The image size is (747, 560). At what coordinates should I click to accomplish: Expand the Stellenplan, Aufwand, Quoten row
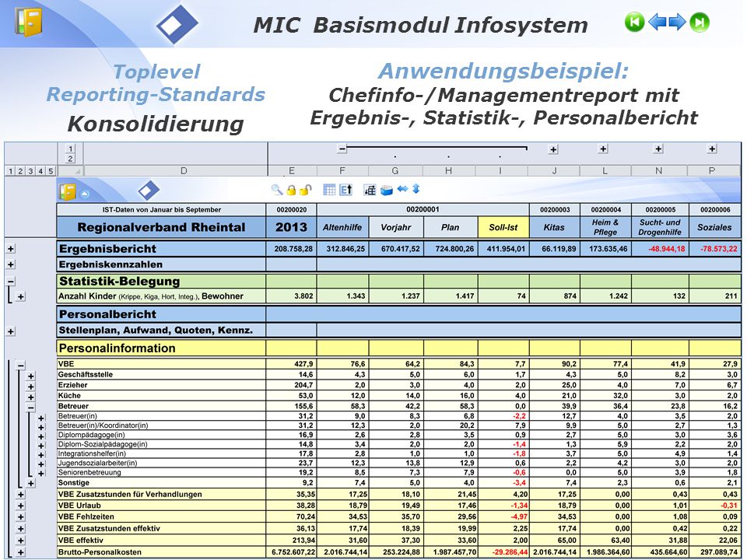click(10, 331)
